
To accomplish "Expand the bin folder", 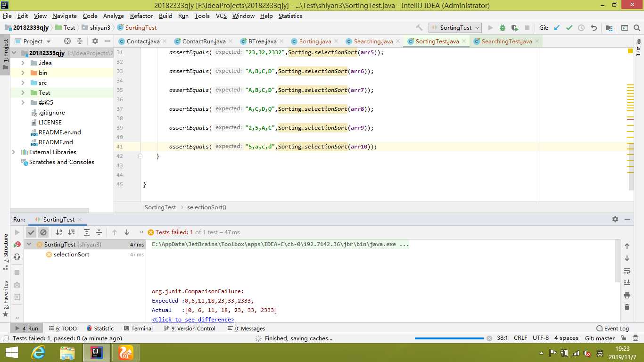I will (23, 73).
